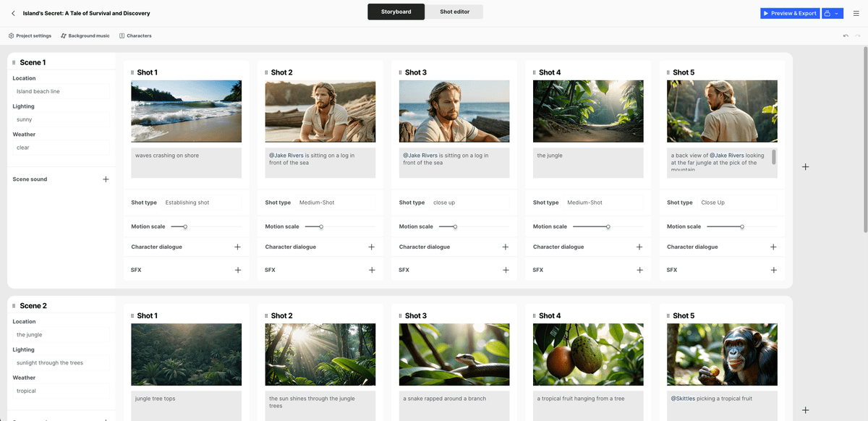Screen dimensions: 868x421
Task: Switch to the Shot editor tab
Action: pos(454,12)
